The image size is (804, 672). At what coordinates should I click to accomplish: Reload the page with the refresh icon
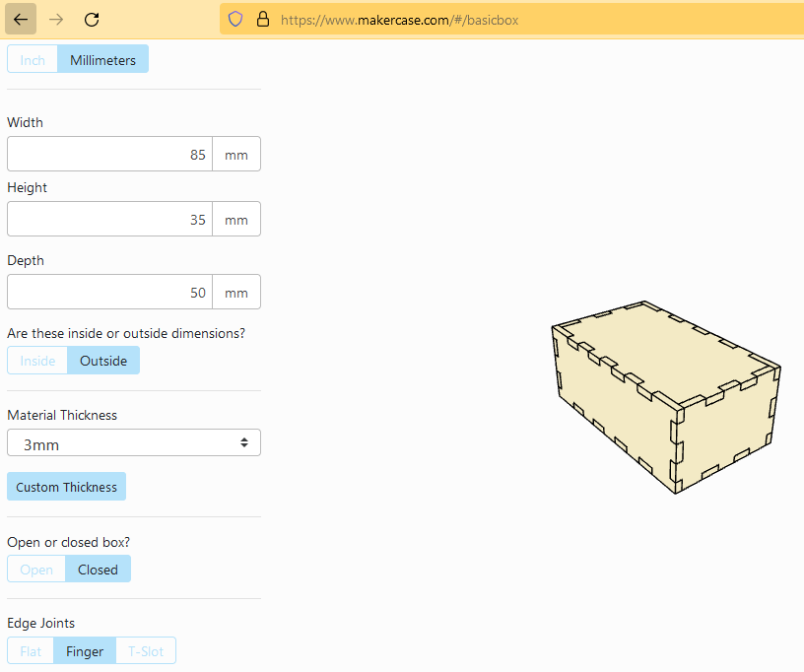point(92,20)
